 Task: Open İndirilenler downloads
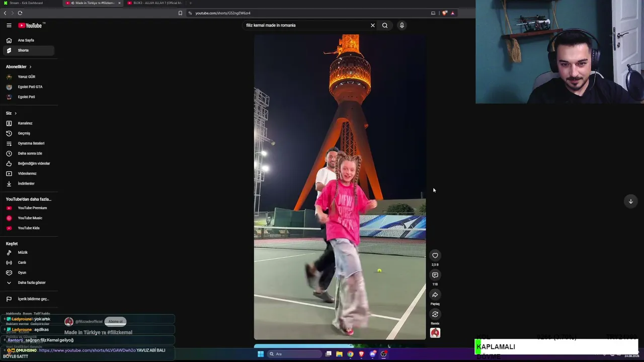pos(29,184)
